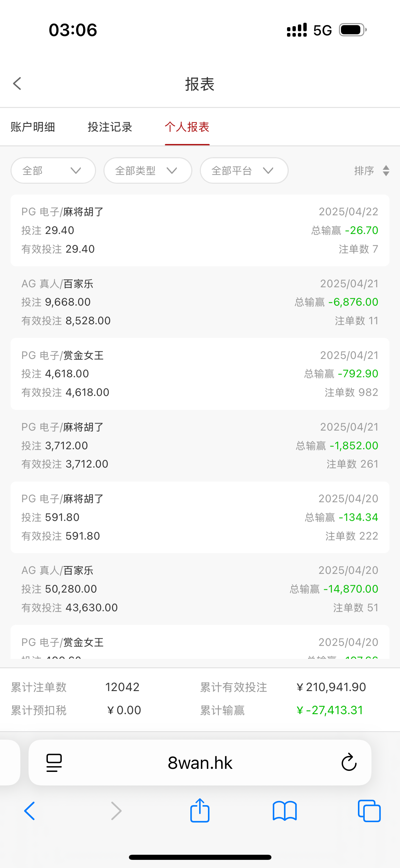Switch to 投注记录 tab
Screen dimensions: 400x868
(x=110, y=127)
